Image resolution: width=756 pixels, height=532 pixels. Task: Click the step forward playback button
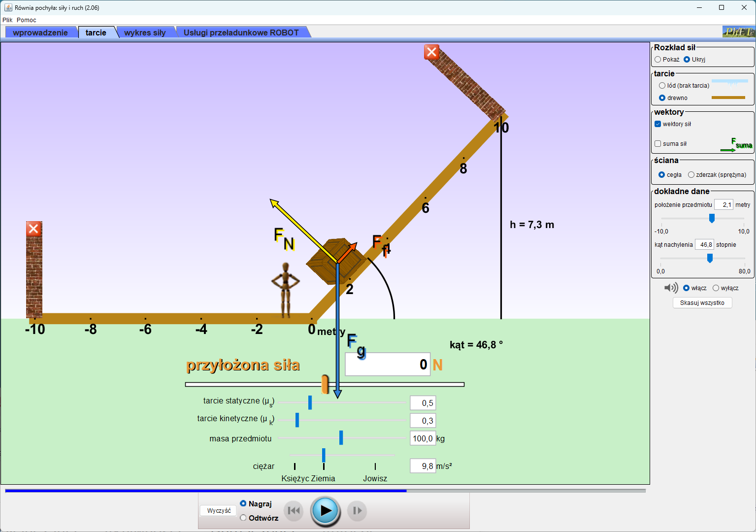357,511
